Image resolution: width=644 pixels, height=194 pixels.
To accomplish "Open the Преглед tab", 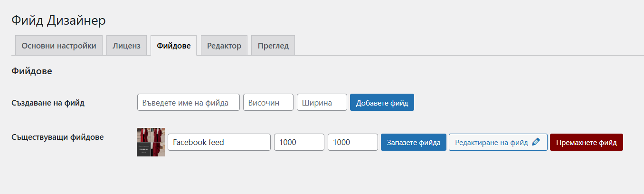I will pyautogui.click(x=273, y=46).
